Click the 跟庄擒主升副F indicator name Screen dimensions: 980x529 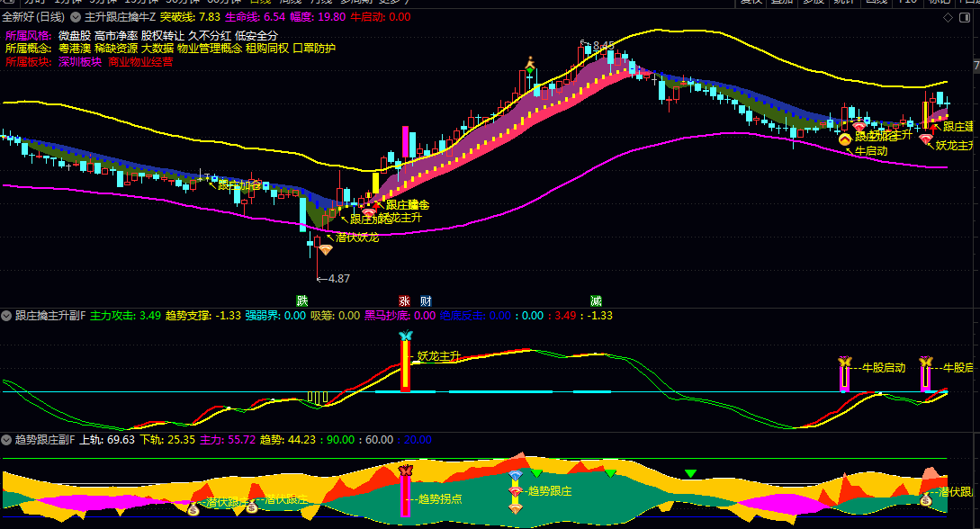(50, 316)
